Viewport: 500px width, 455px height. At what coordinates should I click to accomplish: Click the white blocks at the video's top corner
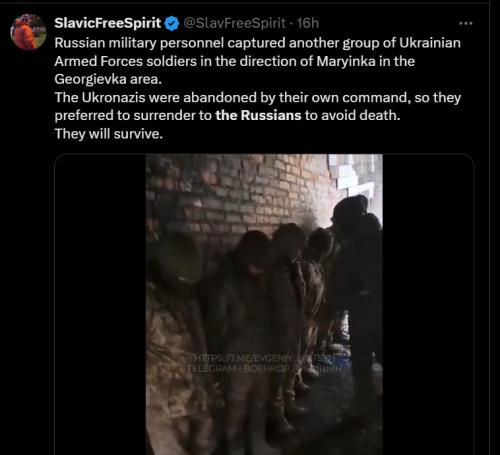click(355, 175)
